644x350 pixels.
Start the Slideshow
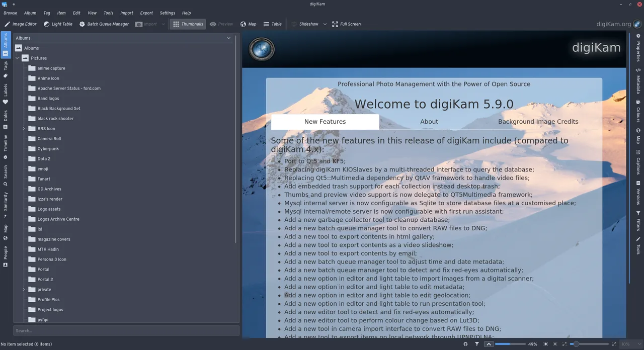[305, 24]
